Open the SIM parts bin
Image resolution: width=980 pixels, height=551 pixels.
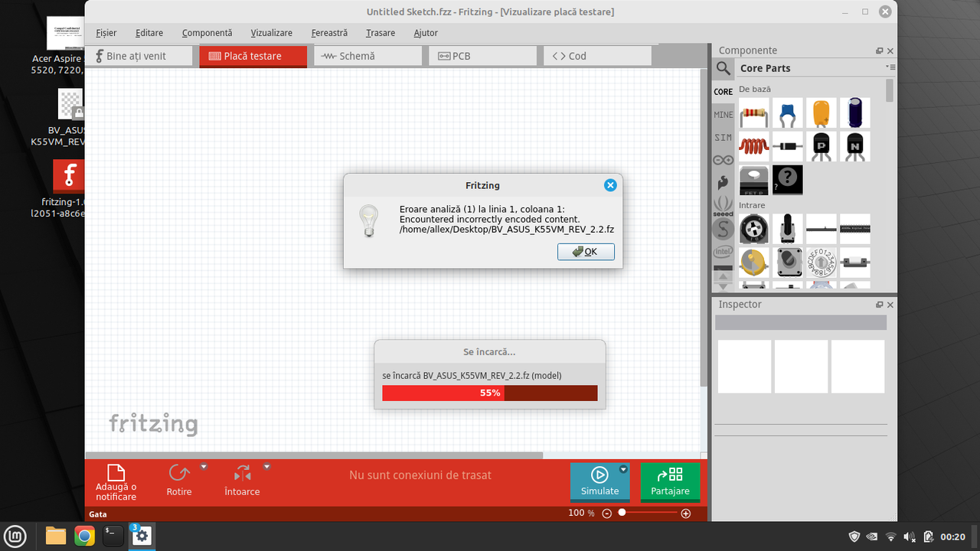tap(724, 138)
